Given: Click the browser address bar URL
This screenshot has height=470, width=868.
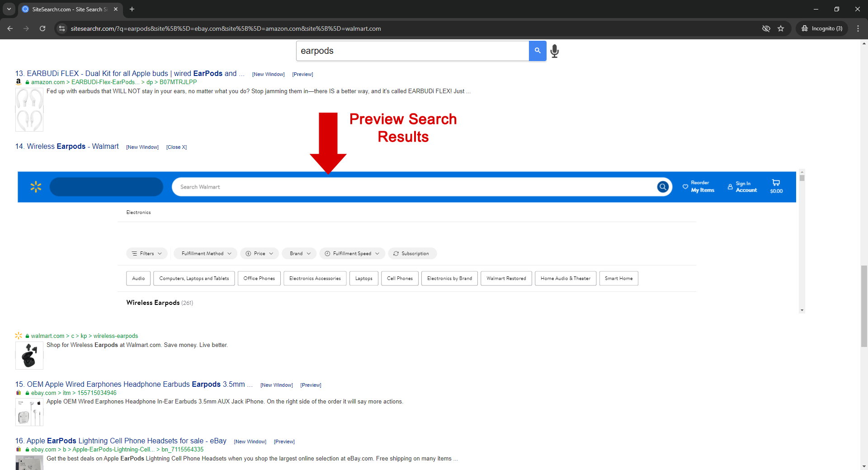Looking at the screenshot, I should coord(226,28).
